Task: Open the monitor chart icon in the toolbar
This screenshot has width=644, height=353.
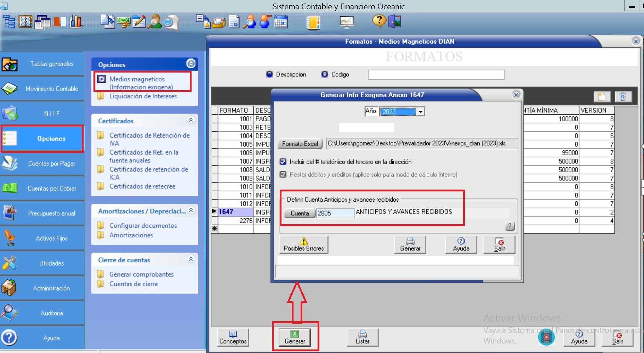Action: click(x=346, y=22)
